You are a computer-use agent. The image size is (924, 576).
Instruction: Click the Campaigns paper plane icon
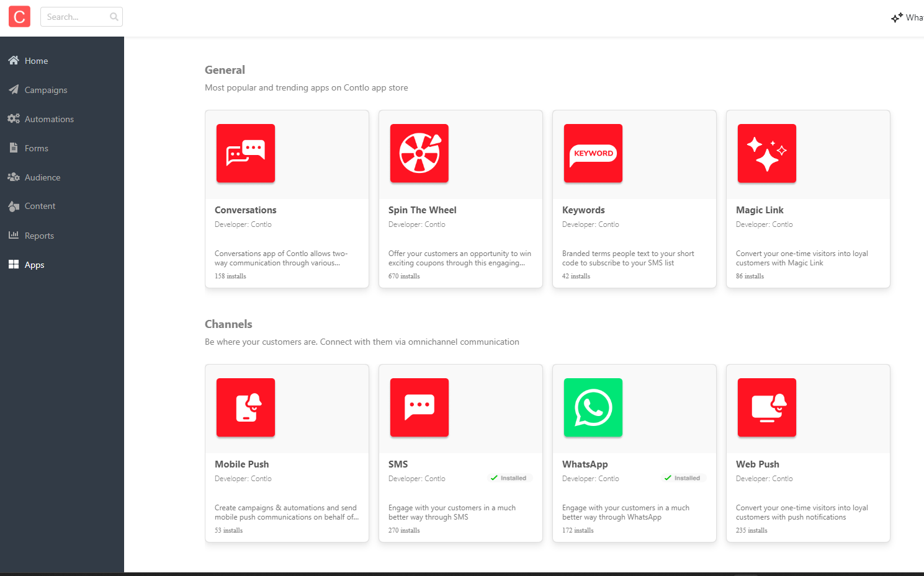[14, 89]
